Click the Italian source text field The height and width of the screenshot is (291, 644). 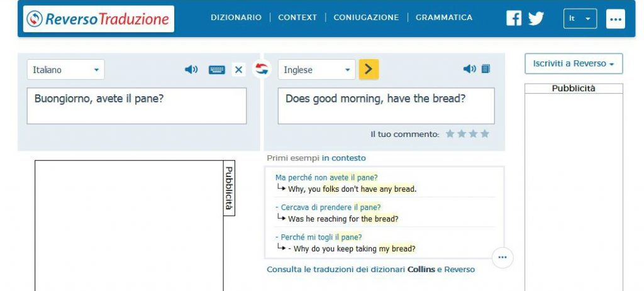pos(136,106)
